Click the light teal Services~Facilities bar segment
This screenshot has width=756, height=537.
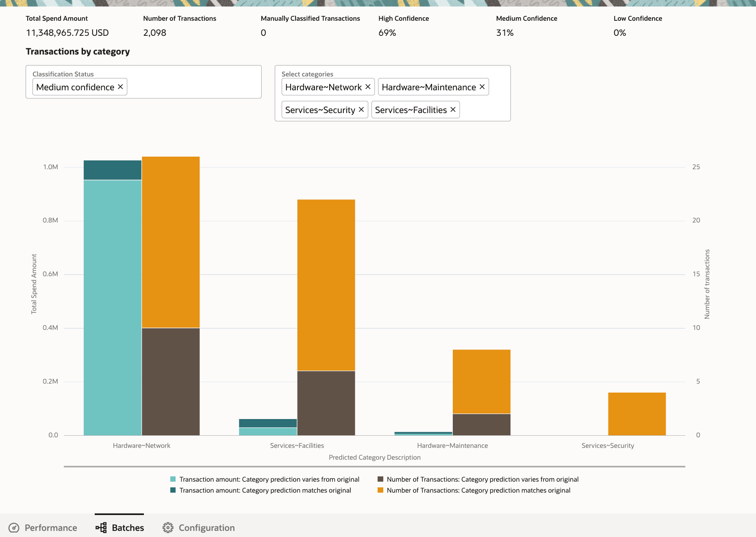(268, 432)
